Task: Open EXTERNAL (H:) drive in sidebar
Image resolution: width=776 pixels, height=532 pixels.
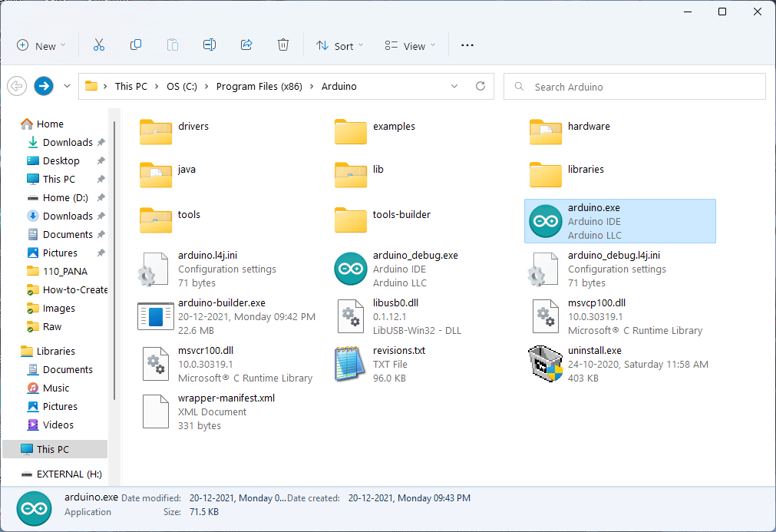Action: (61, 474)
